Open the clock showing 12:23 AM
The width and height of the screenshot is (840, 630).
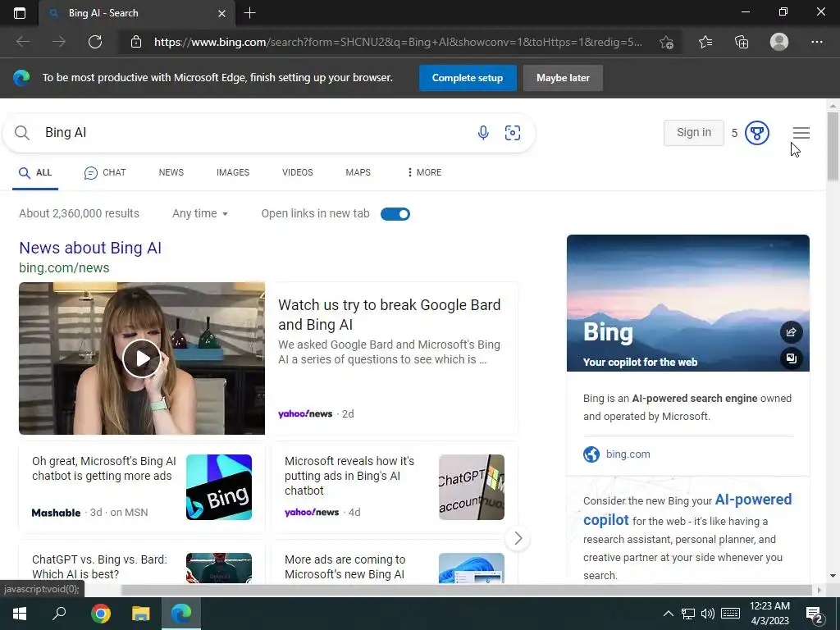[769, 614]
